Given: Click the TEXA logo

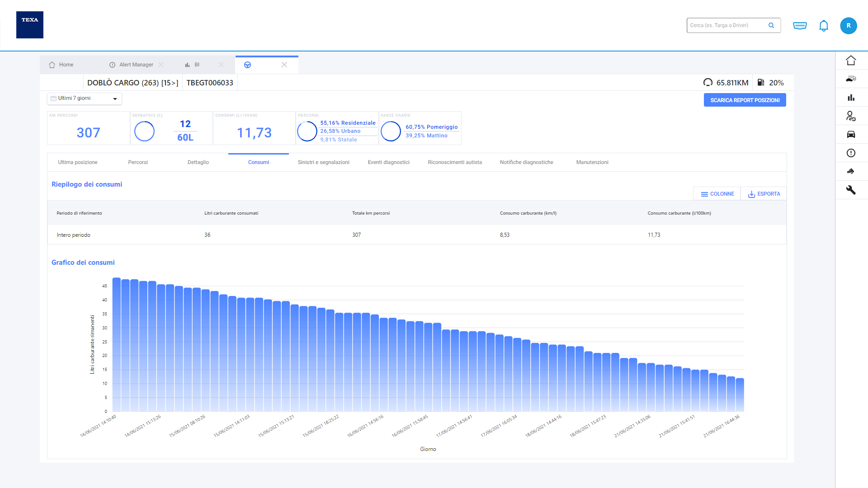Looking at the screenshot, I should [30, 25].
